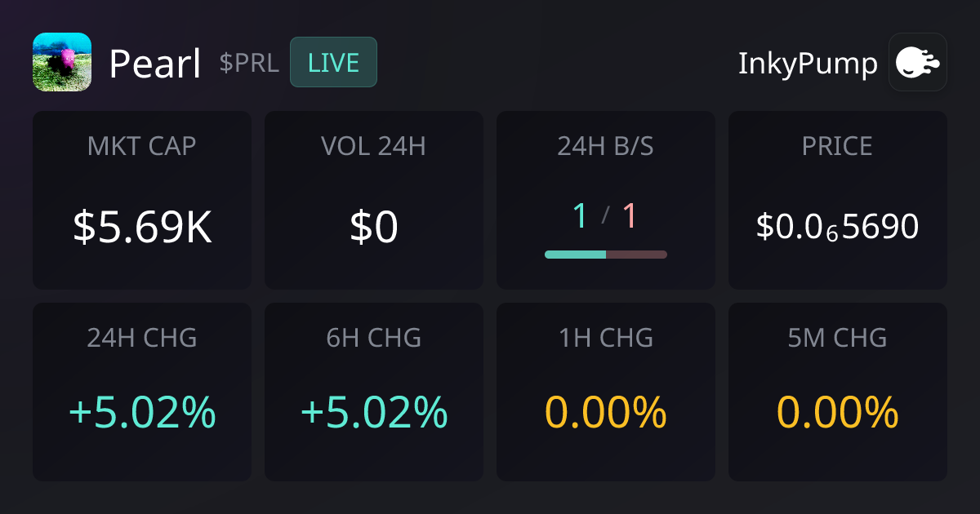Select the 24H CHG stat card

pos(142,392)
